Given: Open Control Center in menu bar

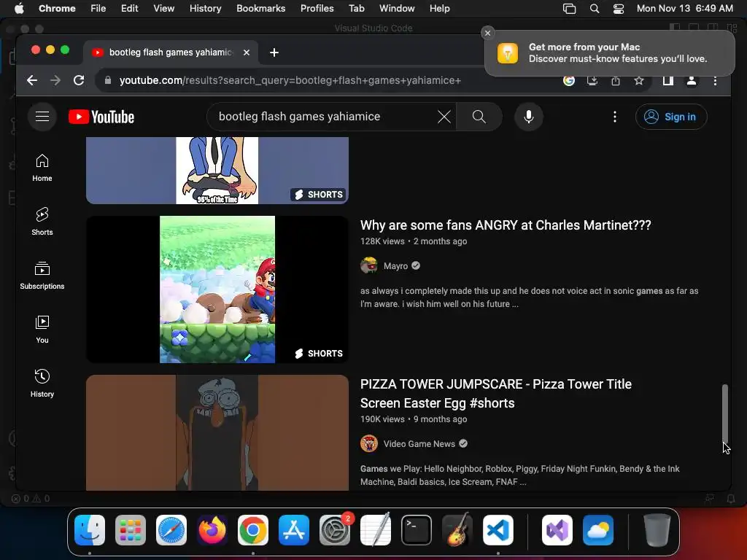Looking at the screenshot, I should click(x=619, y=9).
